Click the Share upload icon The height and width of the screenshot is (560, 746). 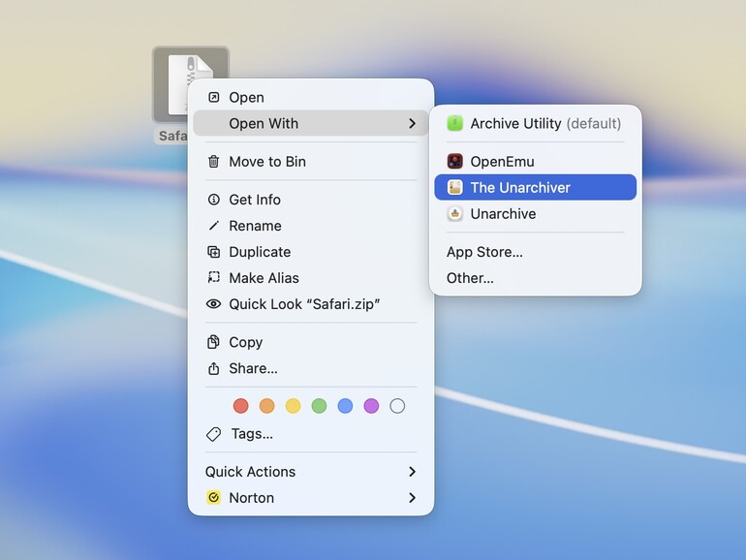pyautogui.click(x=213, y=368)
